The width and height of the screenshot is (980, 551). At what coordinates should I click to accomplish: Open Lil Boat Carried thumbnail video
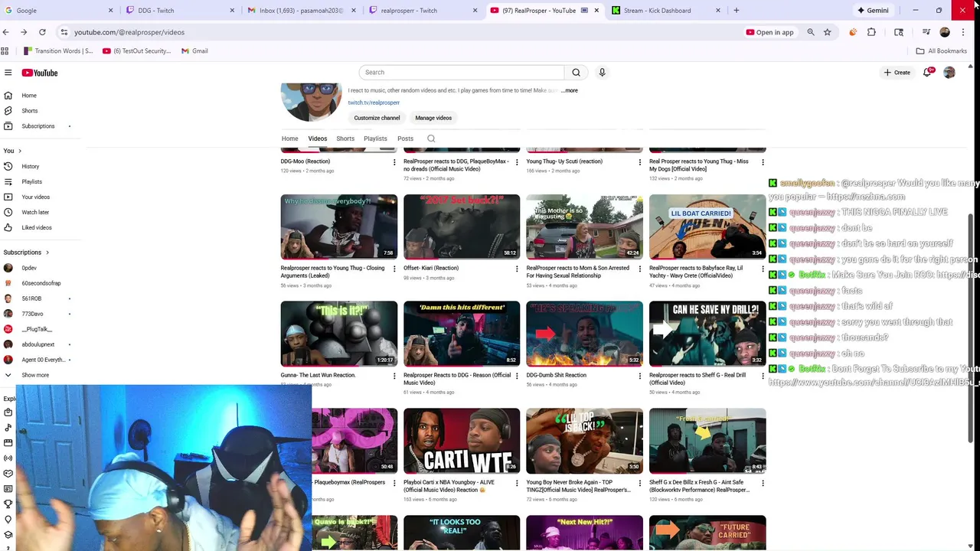tap(707, 227)
